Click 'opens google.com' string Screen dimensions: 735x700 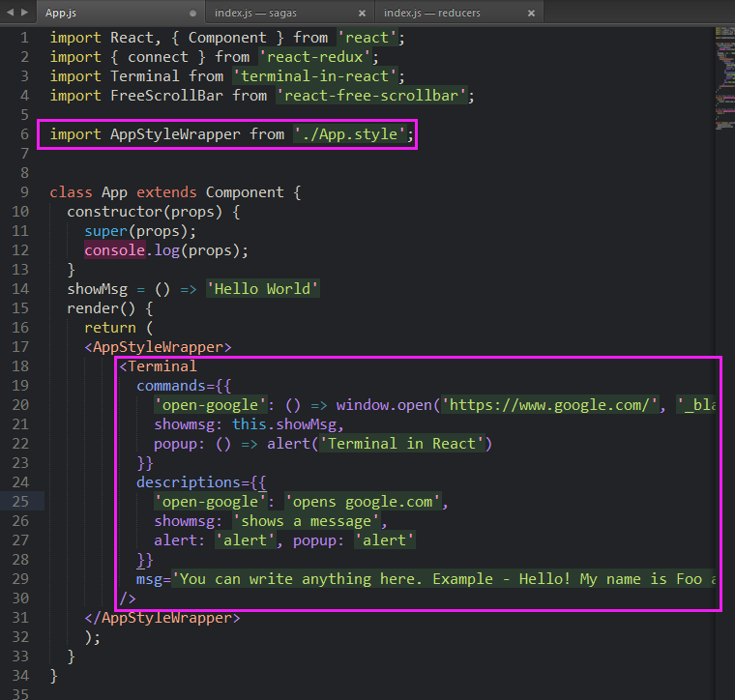[x=363, y=502]
